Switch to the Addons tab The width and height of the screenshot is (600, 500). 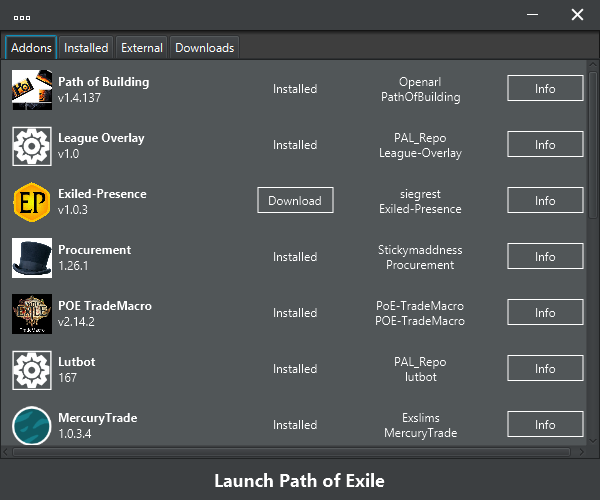pos(31,47)
